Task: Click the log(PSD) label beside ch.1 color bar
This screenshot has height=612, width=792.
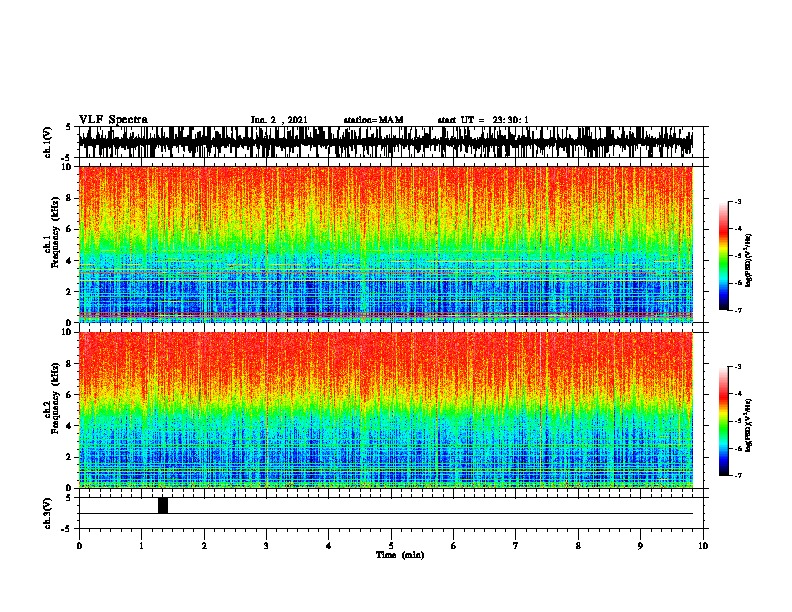Action: [749, 261]
